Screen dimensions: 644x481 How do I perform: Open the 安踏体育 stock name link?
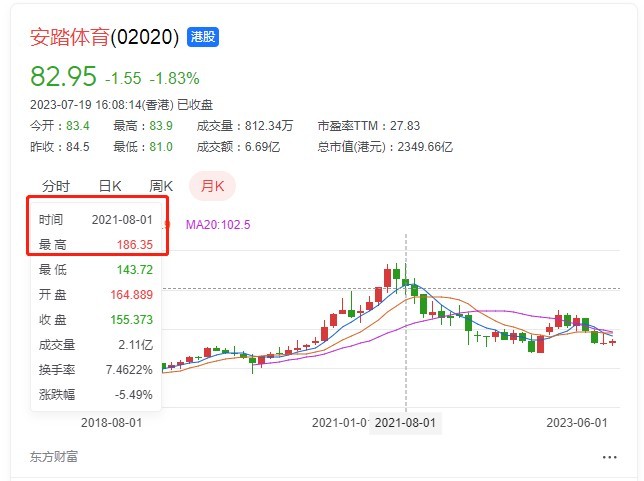(x=70, y=37)
